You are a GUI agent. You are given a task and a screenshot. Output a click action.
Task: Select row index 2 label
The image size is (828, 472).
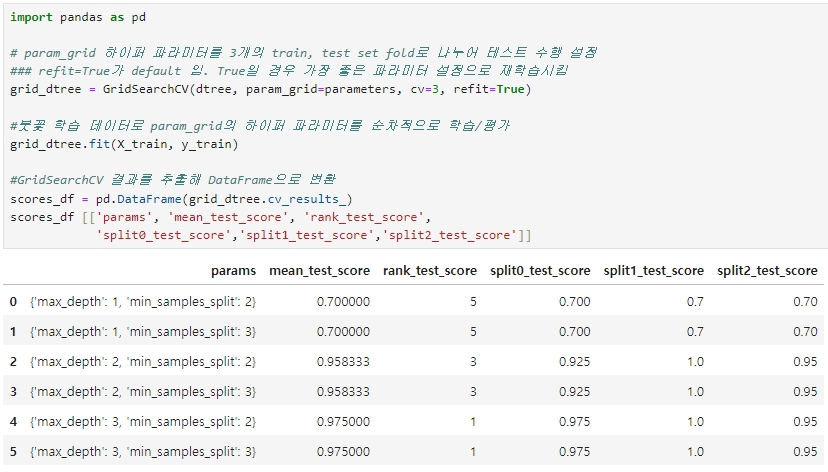pos(13,362)
